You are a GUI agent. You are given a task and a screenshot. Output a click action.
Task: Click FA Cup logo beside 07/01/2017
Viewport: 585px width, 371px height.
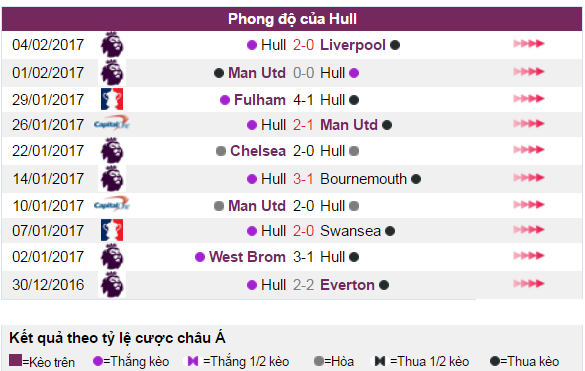point(112,230)
